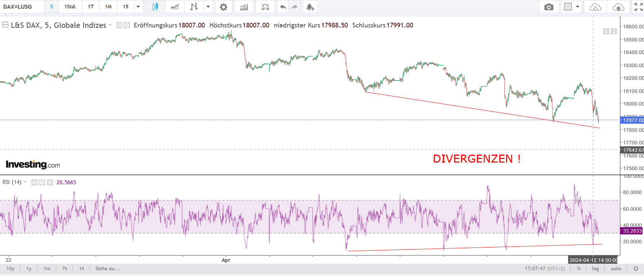Set the date range to 1y
Image resolution: width=644 pixels, height=276 pixels.
(x=29, y=268)
